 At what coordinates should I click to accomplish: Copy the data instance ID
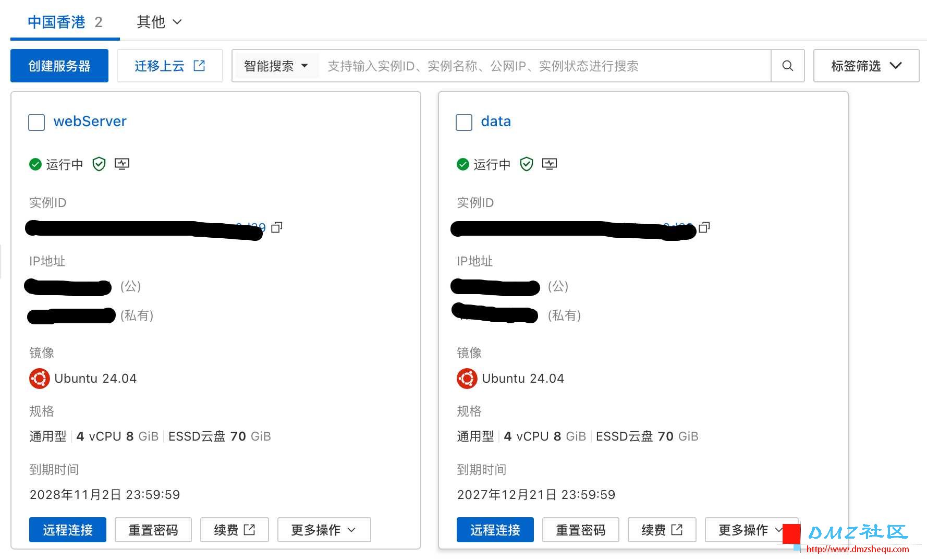coord(704,227)
